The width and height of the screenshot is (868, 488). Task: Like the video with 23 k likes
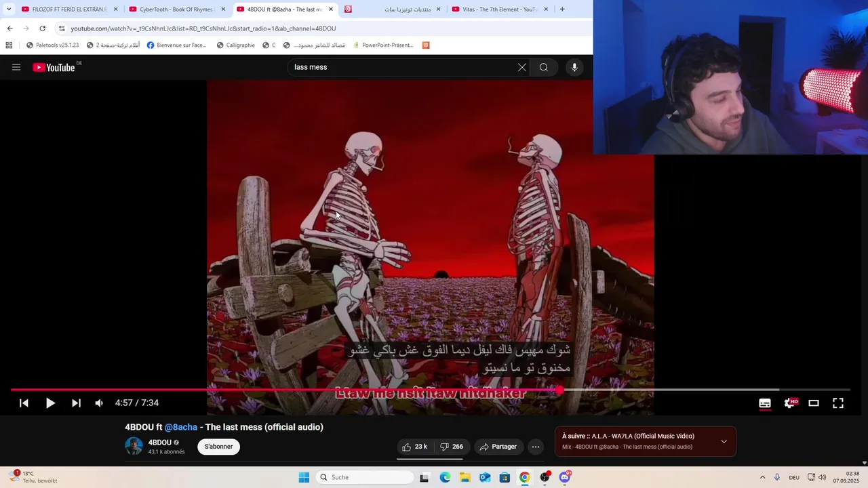pos(414,447)
